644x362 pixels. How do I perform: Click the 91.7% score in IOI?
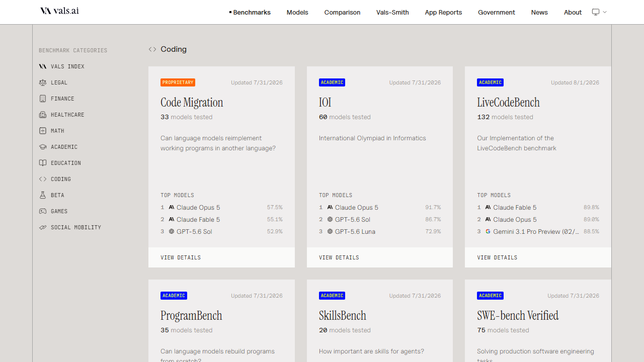433,207
